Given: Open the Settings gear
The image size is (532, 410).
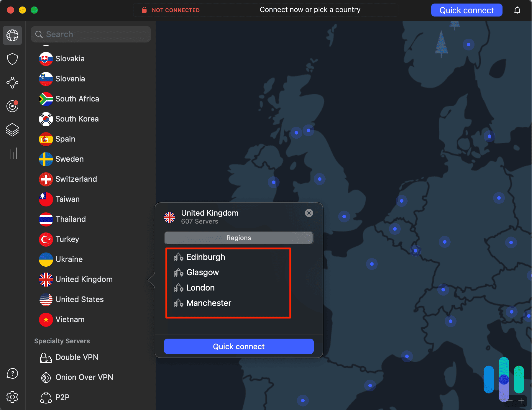Looking at the screenshot, I should 12,397.
